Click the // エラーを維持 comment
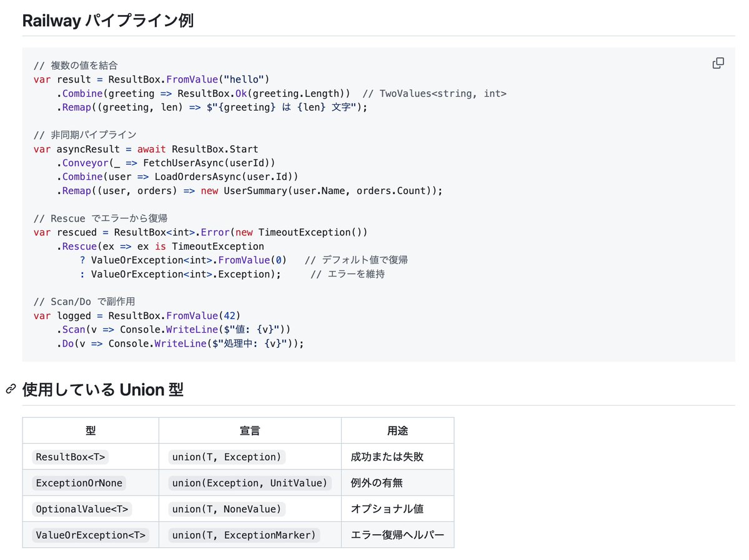Image resolution: width=749 pixels, height=560 pixels. tap(348, 274)
